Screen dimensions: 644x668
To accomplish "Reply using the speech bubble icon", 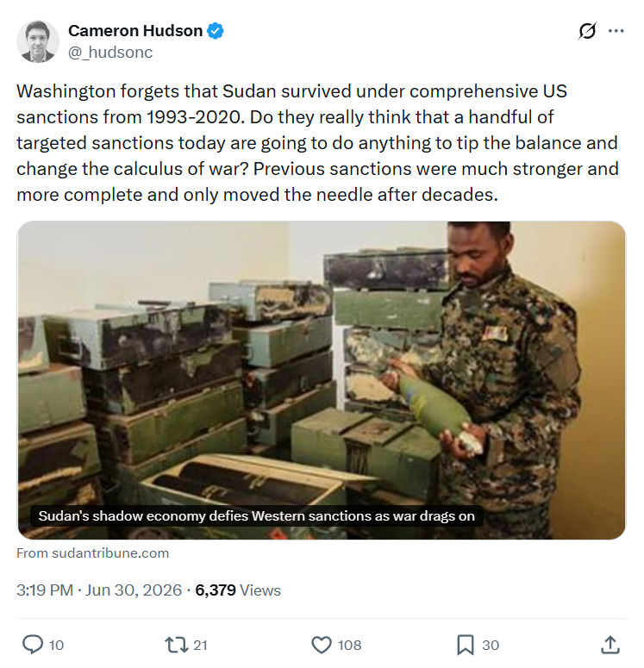I will (x=33, y=645).
